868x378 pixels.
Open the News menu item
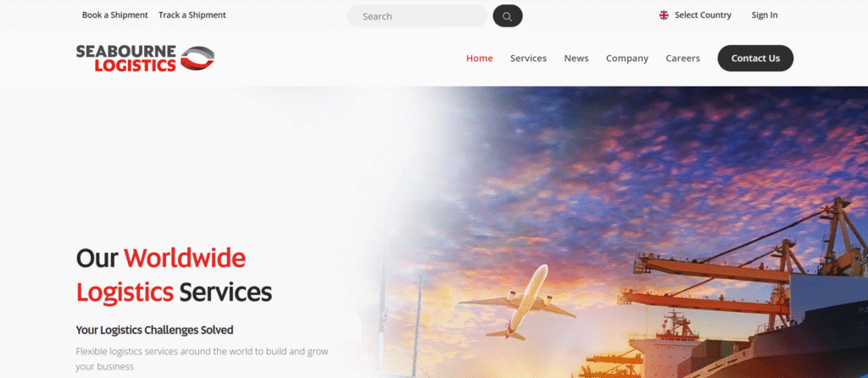[x=576, y=58]
